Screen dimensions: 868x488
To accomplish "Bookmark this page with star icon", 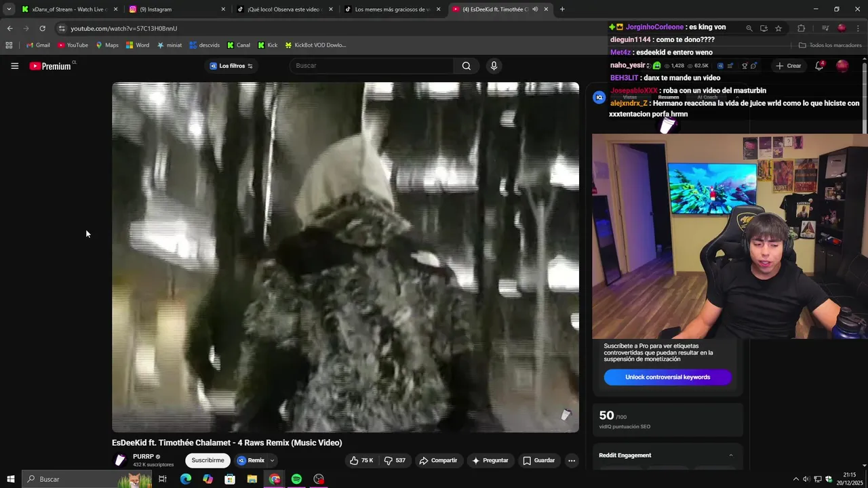I will (778, 28).
